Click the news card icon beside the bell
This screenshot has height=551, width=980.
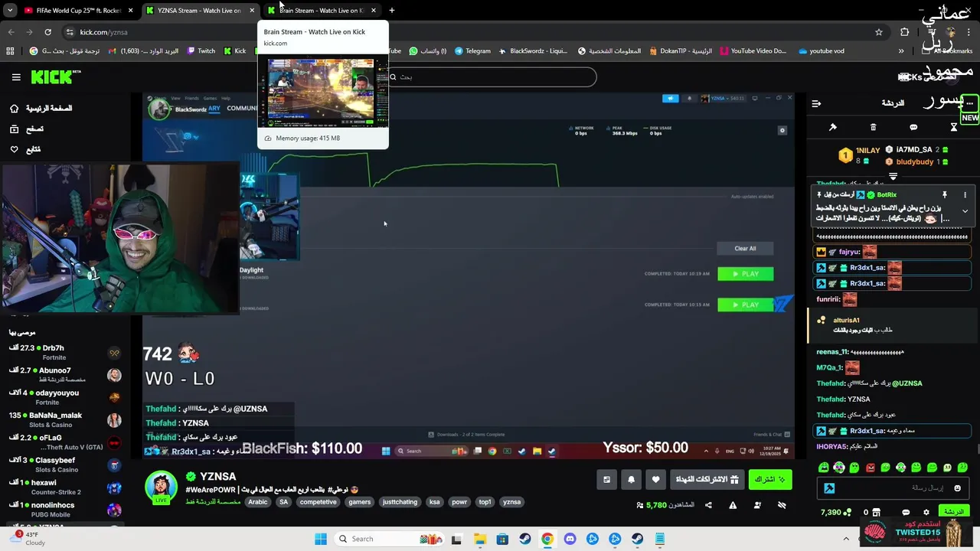tap(606, 479)
